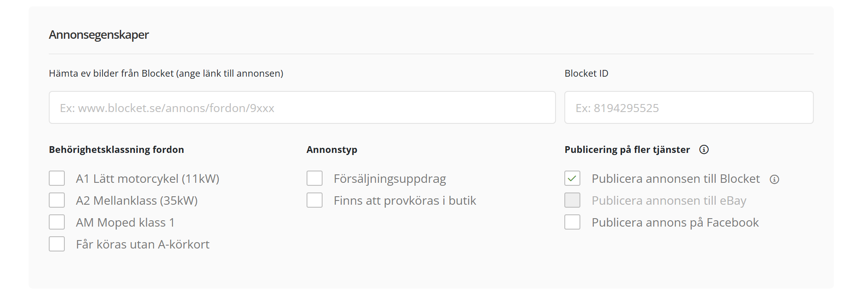The image size is (868, 294).
Task: Check Finns att provköras i butik
Action: (315, 200)
